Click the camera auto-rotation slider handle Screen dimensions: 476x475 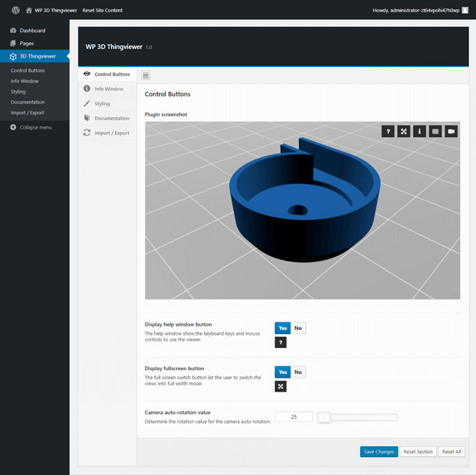[x=324, y=417]
